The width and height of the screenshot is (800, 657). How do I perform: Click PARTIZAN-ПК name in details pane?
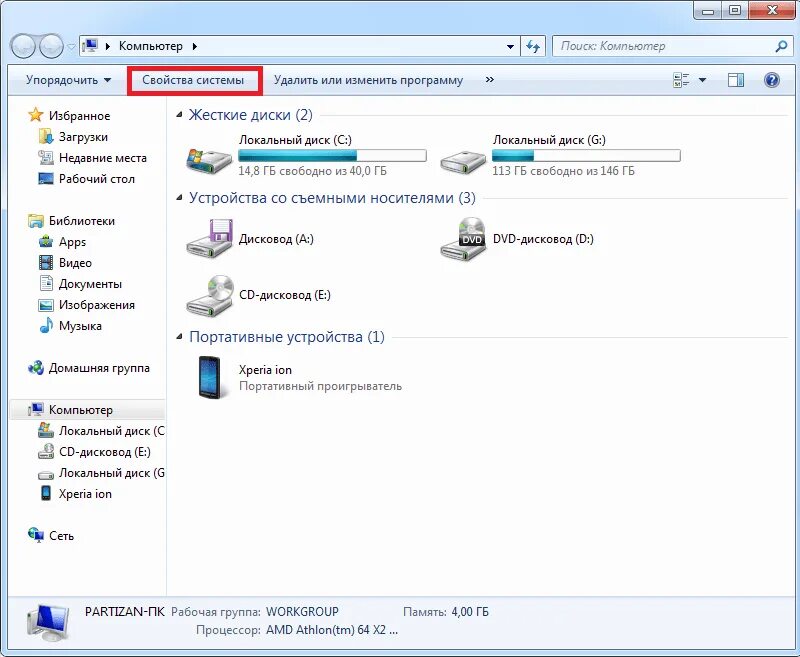[124, 612]
